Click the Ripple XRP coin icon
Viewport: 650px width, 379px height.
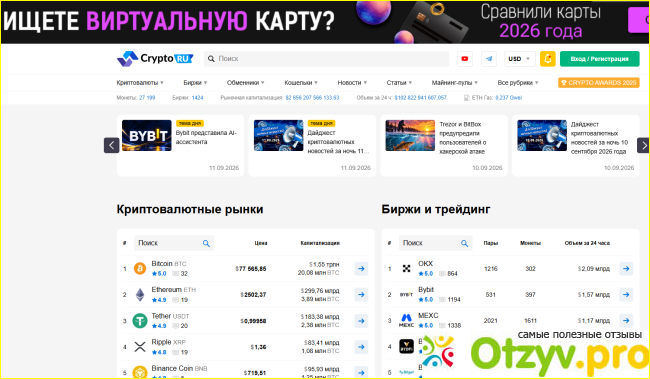coord(140,347)
